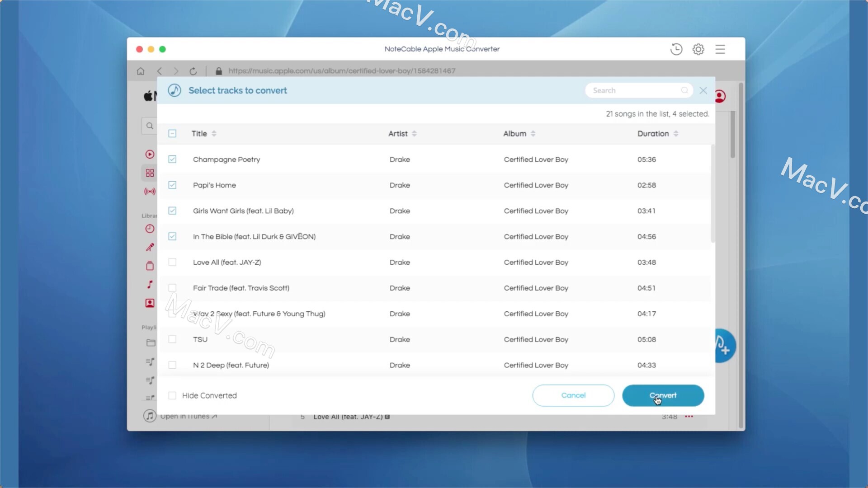Click the lock icon beside the URL
The height and width of the screenshot is (488, 868).
pos(219,71)
